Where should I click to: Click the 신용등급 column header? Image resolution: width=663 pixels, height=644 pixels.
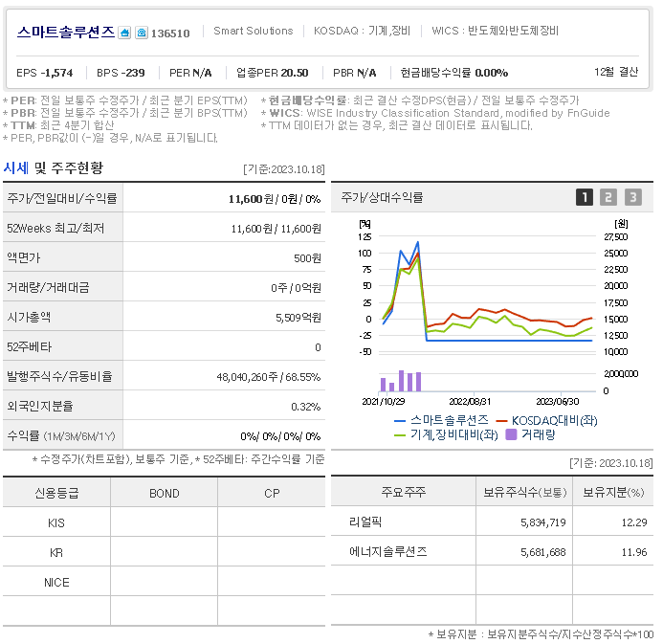click(56, 494)
